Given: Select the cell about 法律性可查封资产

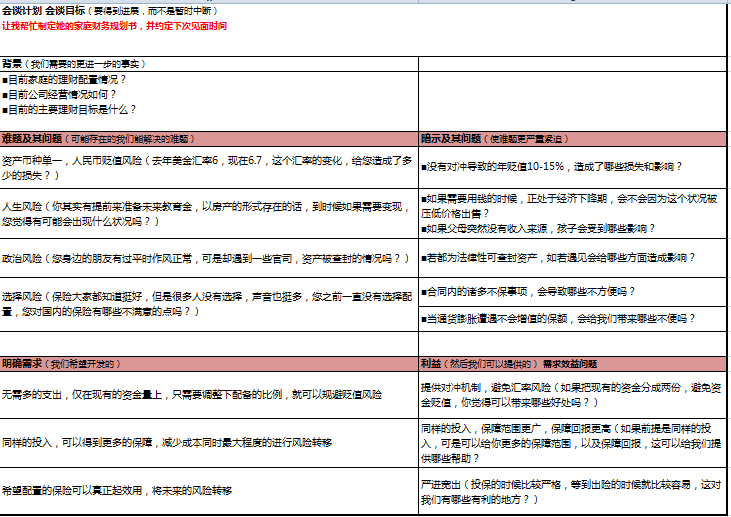Looking at the screenshot, I should click(x=570, y=257).
